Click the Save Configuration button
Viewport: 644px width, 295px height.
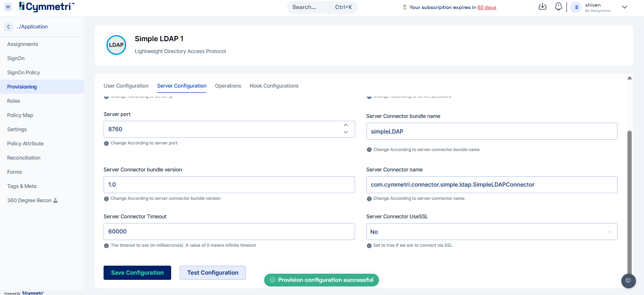pyautogui.click(x=137, y=273)
